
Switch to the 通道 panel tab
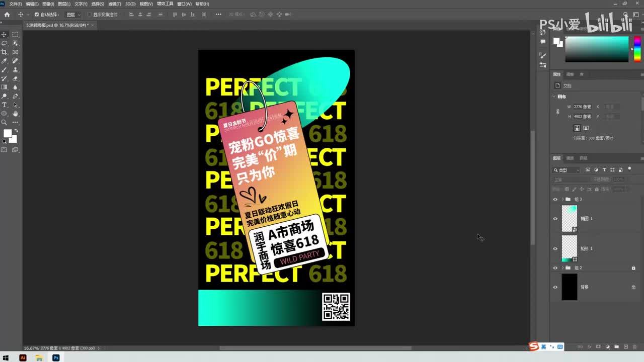(x=570, y=158)
